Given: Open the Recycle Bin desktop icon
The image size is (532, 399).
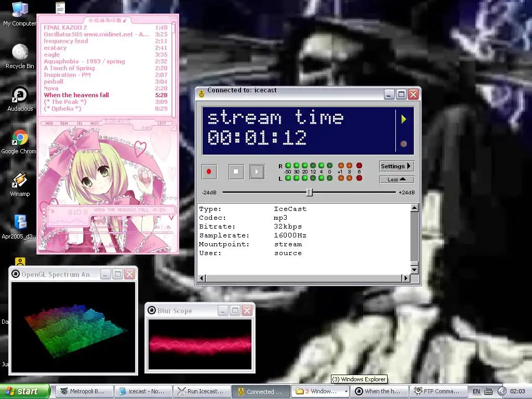Looking at the screenshot, I should (20, 57).
